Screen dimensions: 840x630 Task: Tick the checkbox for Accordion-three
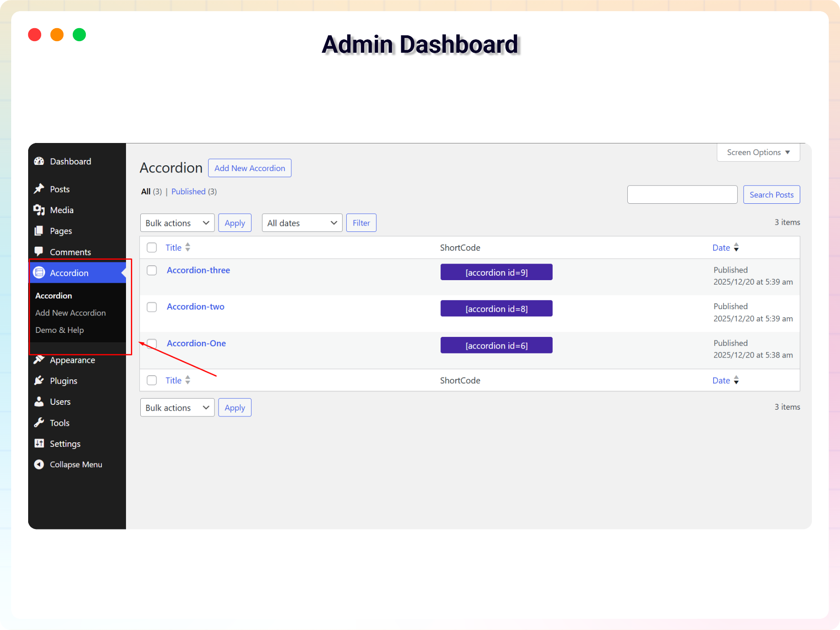[x=152, y=270]
